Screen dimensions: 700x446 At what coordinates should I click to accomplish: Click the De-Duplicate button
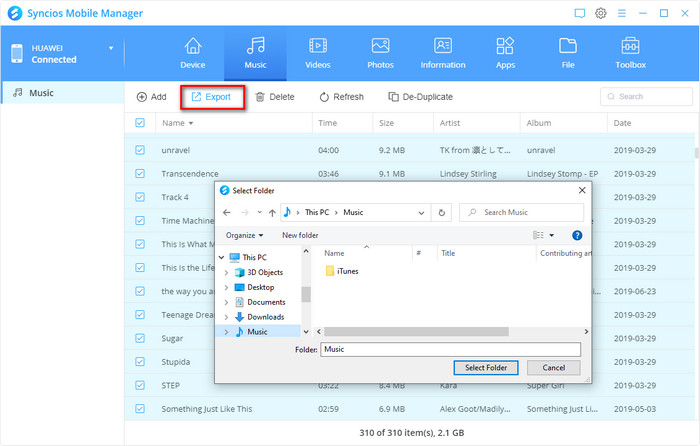[421, 97]
